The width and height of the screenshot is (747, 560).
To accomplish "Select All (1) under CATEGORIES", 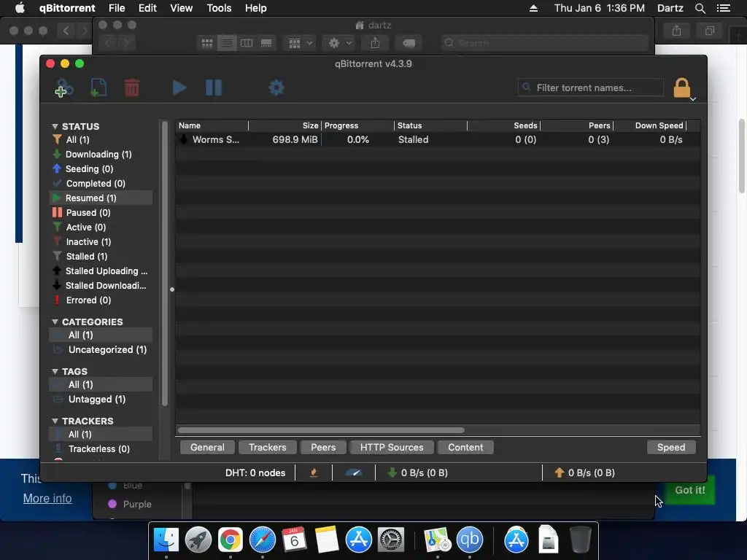I will [x=101, y=335].
